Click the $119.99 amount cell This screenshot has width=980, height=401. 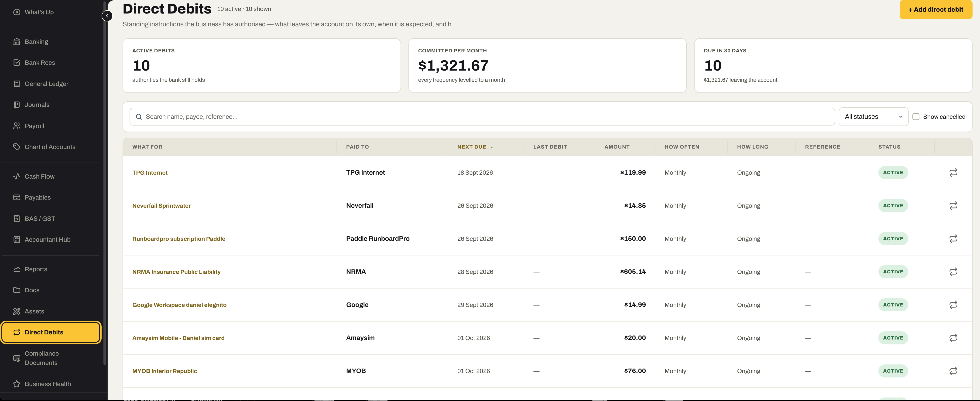633,173
